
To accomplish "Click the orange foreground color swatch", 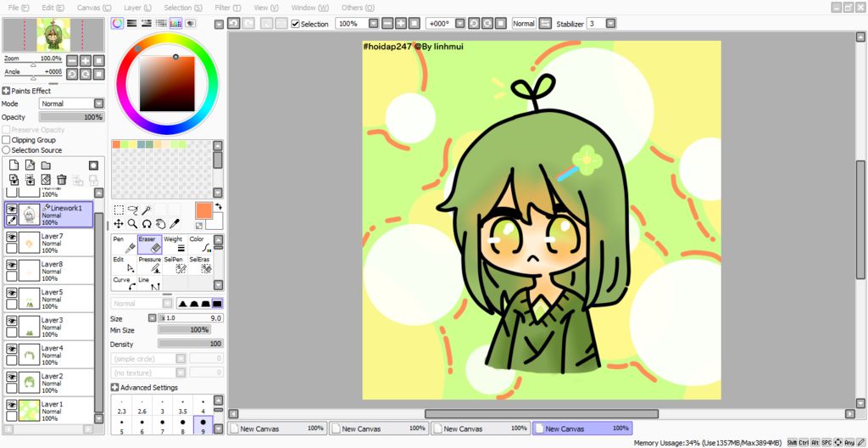I will click(203, 211).
